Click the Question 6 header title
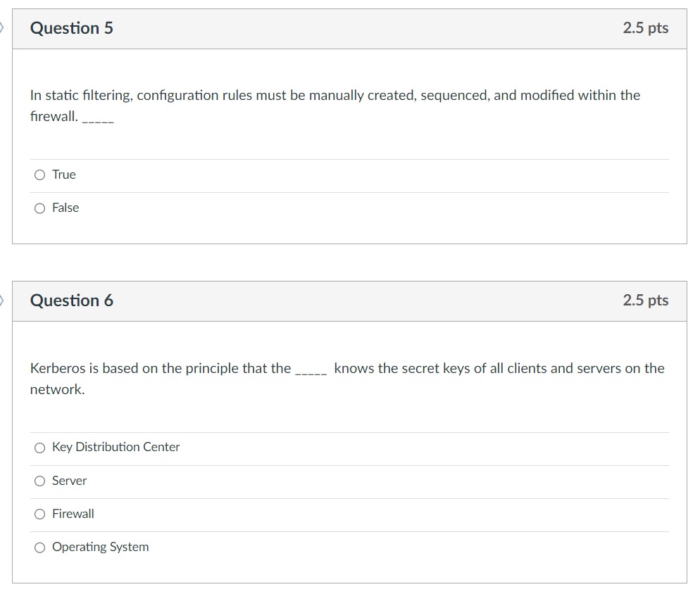Image resolution: width=700 pixels, height=594 pixels. coord(71,301)
